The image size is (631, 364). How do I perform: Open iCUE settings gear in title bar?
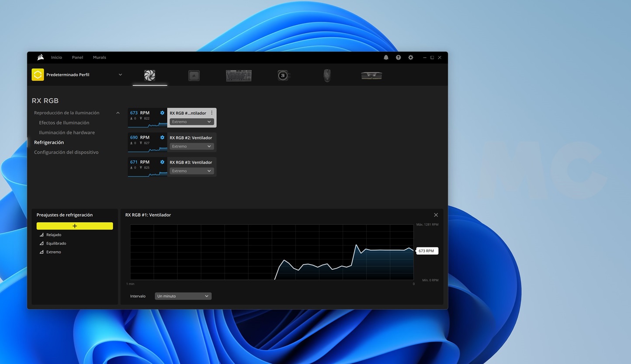coord(410,58)
